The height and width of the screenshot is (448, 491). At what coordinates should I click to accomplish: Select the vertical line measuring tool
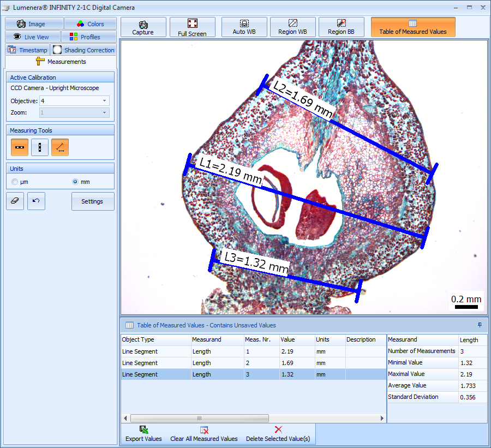(39, 147)
